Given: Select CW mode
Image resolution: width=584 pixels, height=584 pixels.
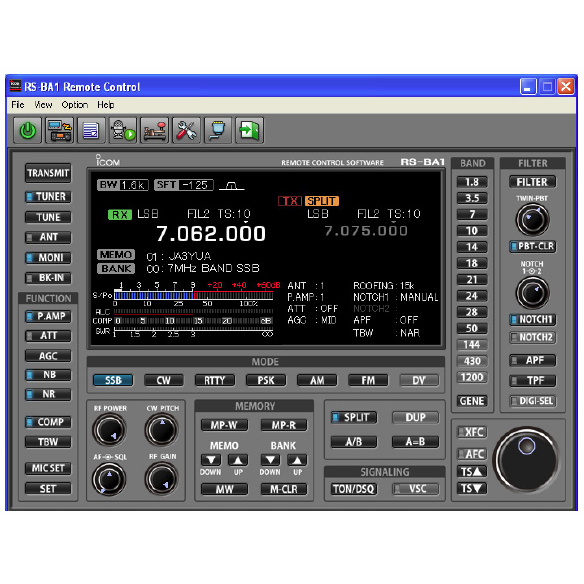Looking at the screenshot, I should pos(164,380).
